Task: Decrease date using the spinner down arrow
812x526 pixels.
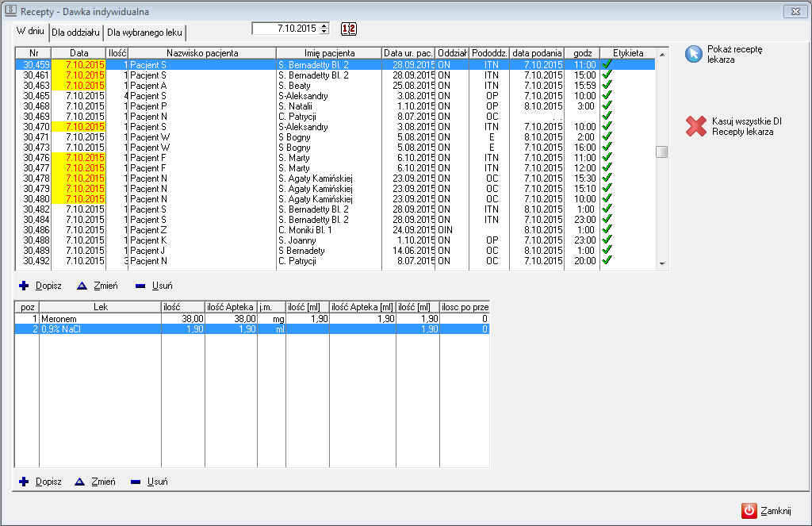Action: click(324, 32)
